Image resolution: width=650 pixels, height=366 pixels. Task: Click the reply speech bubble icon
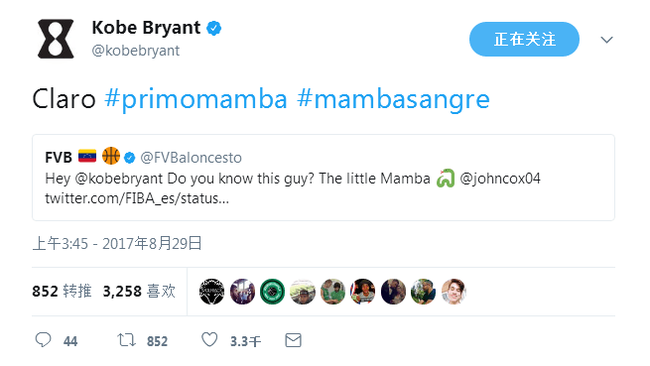(x=43, y=340)
